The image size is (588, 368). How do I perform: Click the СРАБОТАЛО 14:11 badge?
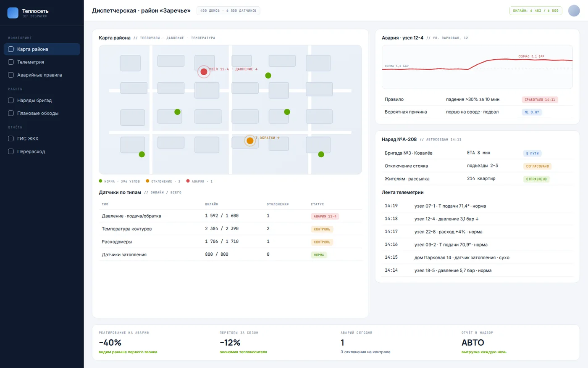[540, 100]
